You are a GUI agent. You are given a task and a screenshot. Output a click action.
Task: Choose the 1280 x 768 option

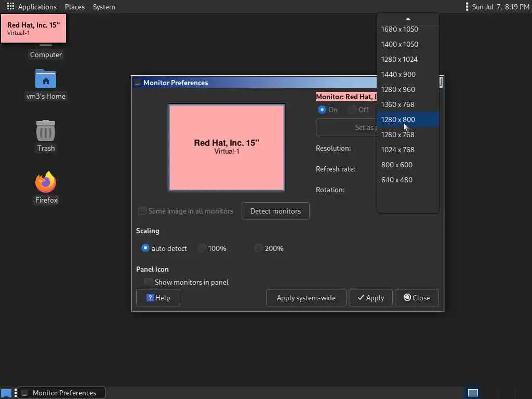[x=408, y=135]
